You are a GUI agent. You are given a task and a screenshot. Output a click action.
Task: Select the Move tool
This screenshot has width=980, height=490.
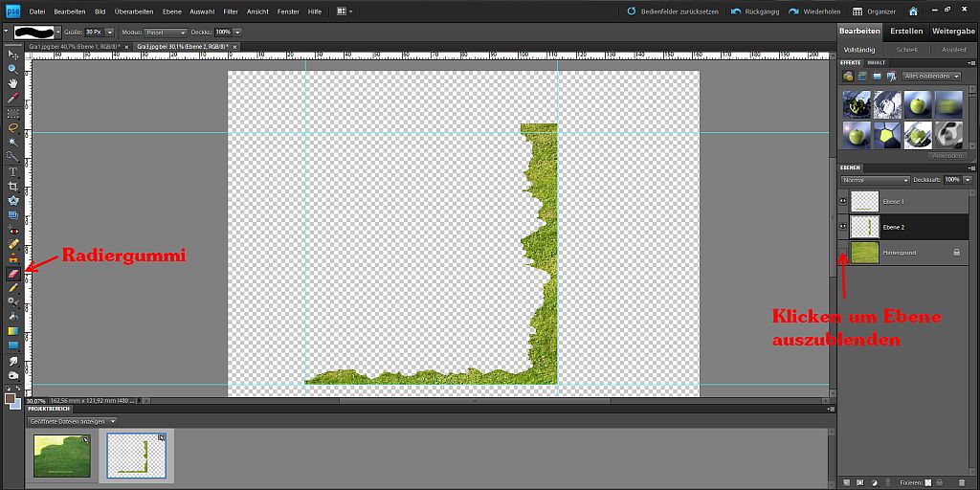coord(13,55)
